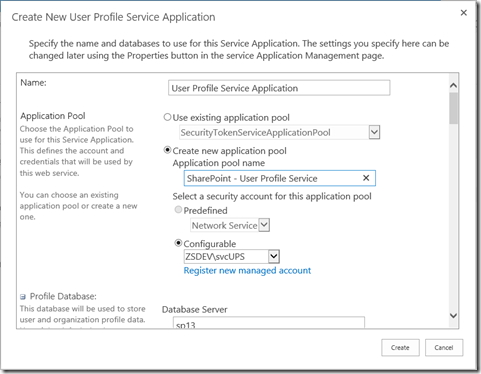Click Register new managed account link
This screenshot has height=374, width=481.
click(x=247, y=270)
